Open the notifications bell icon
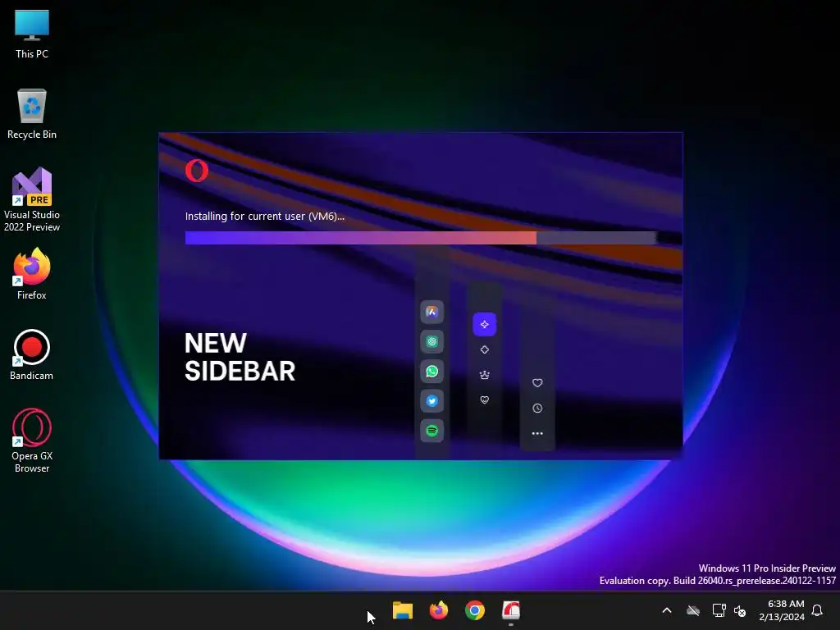840x630 pixels. [817, 610]
